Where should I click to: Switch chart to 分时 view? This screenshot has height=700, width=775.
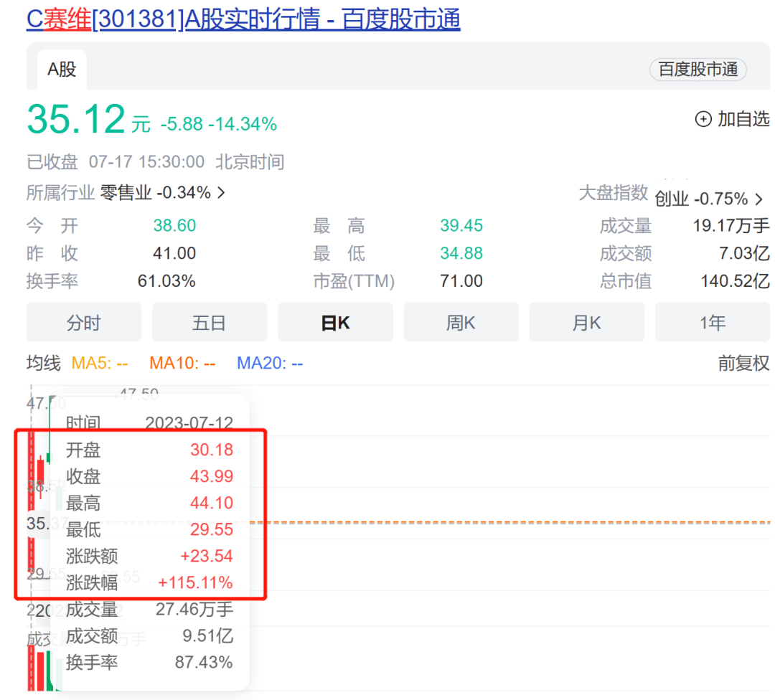click(84, 323)
